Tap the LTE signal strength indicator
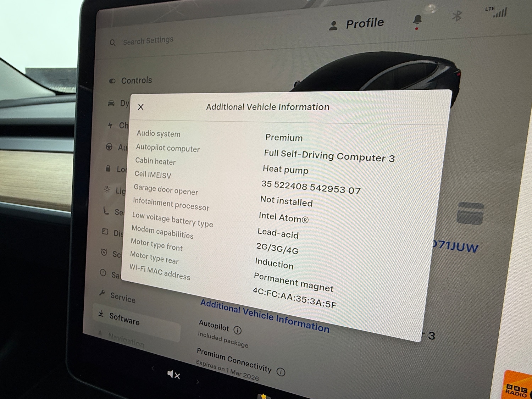 [x=499, y=13]
